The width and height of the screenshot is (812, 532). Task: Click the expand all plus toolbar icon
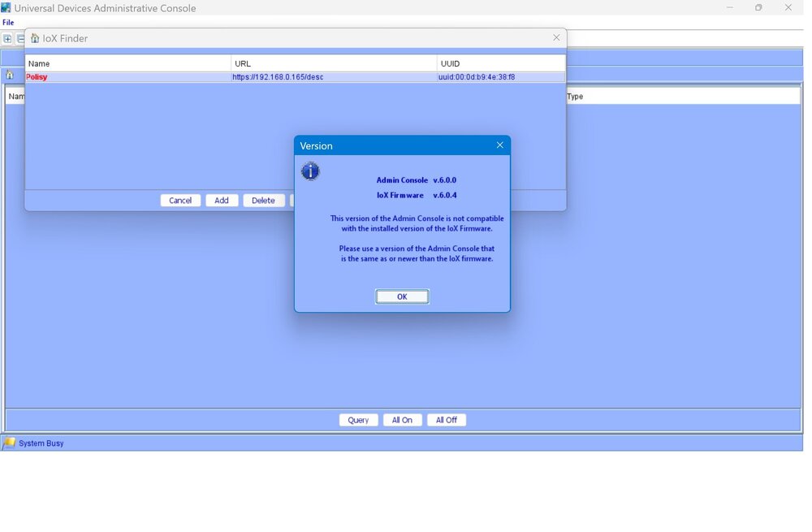[x=7, y=38]
